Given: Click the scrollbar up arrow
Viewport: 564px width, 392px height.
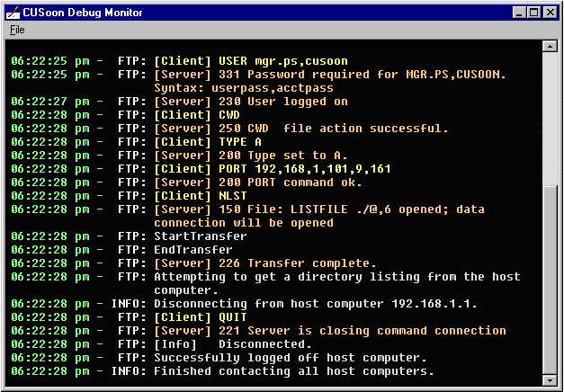Looking at the screenshot, I should (549, 46).
